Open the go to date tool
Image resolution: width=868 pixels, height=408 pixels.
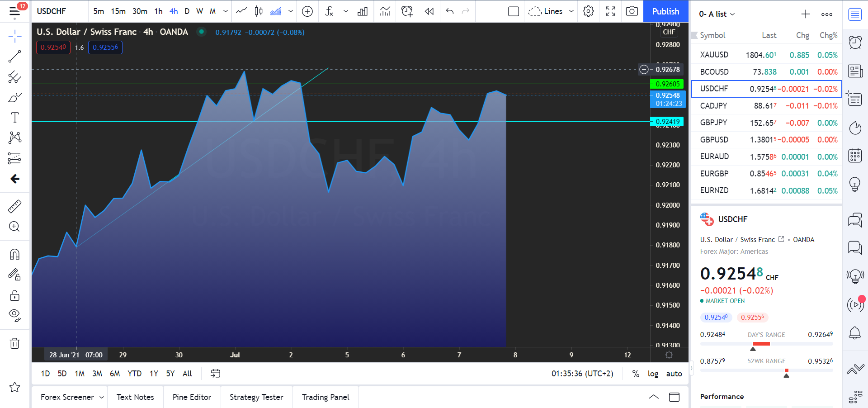tap(216, 374)
